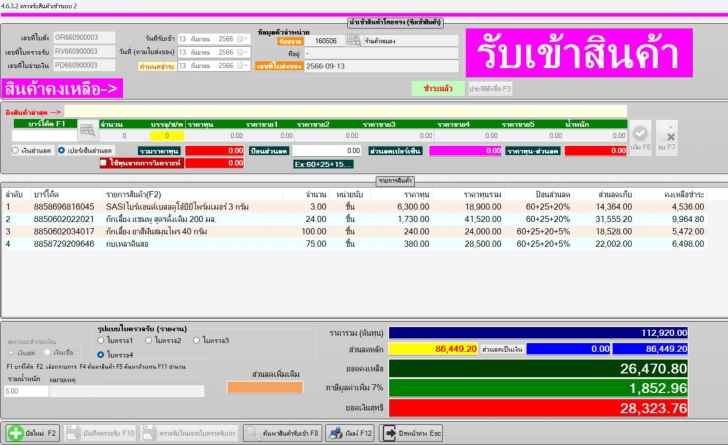Select row with barcode 8858729209646
This screenshot has height=445, width=728.
tap(355, 244)
